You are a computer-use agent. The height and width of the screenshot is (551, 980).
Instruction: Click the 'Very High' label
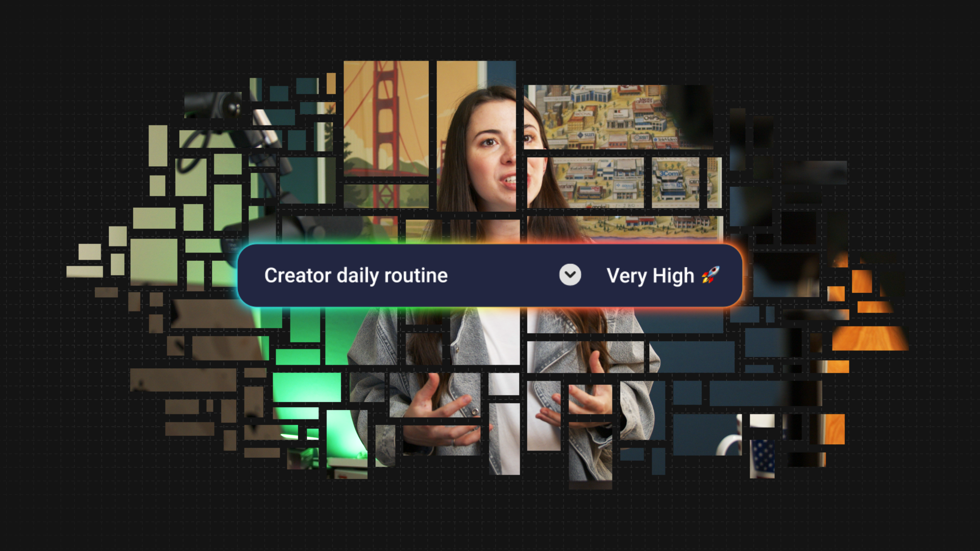click(650, 276)
